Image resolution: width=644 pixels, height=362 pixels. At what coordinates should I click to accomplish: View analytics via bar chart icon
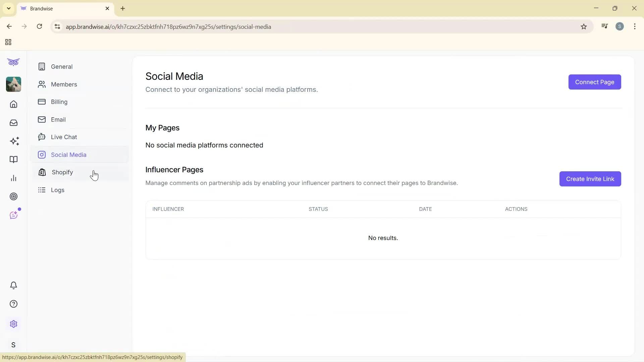[x=13, y=178]
